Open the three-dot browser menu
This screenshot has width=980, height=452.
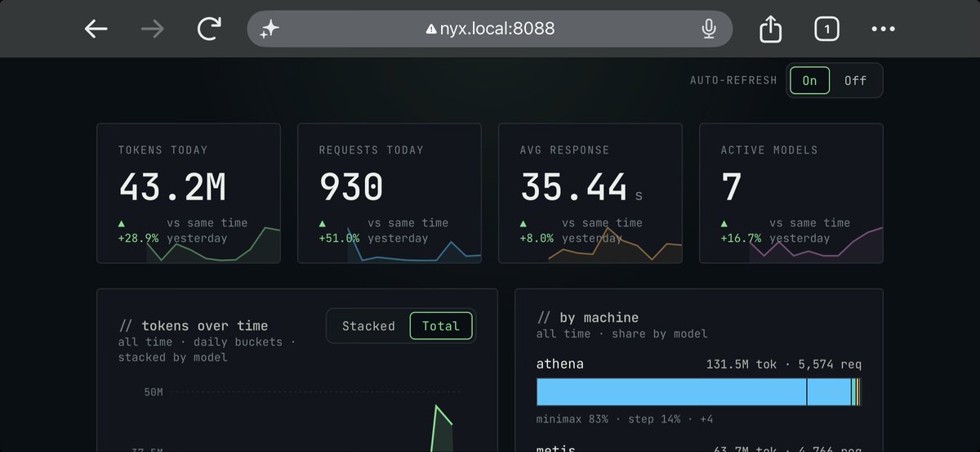click(883, 29)
